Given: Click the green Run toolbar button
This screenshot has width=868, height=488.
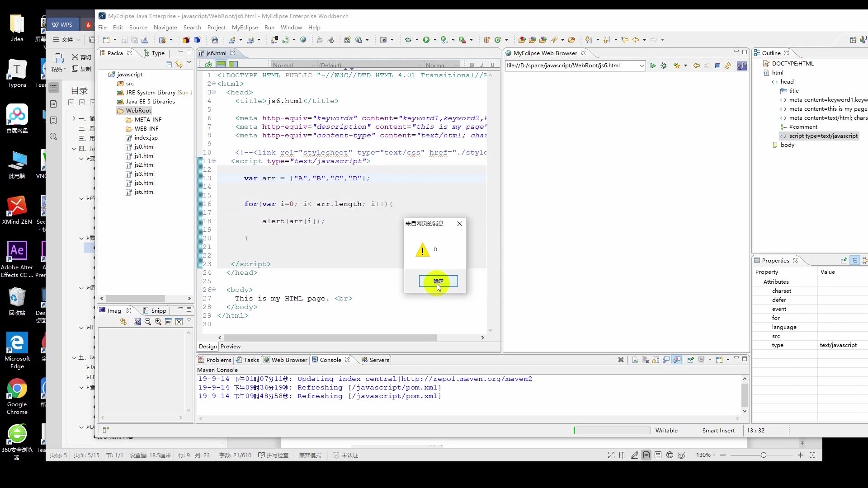Looking at the screenshot, I should [x=426, y=40].
